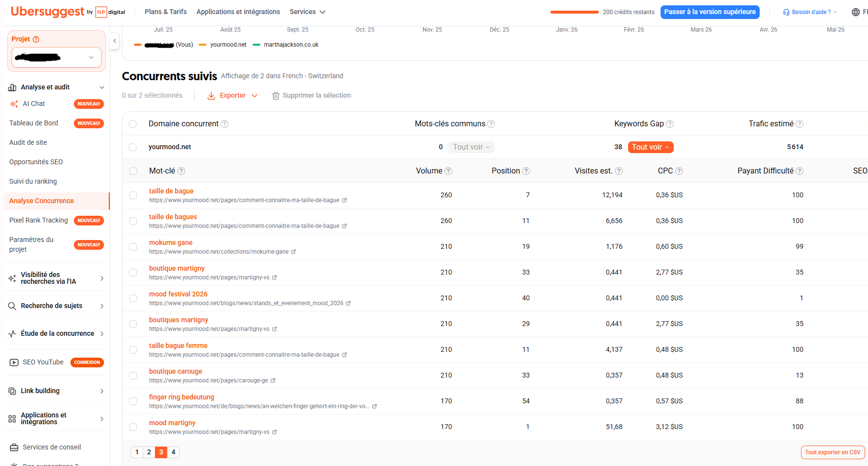Collapse the Analyse et audit section
This screenshot has height=466, width=868.
pyautogui.click(x=102, y=87)
